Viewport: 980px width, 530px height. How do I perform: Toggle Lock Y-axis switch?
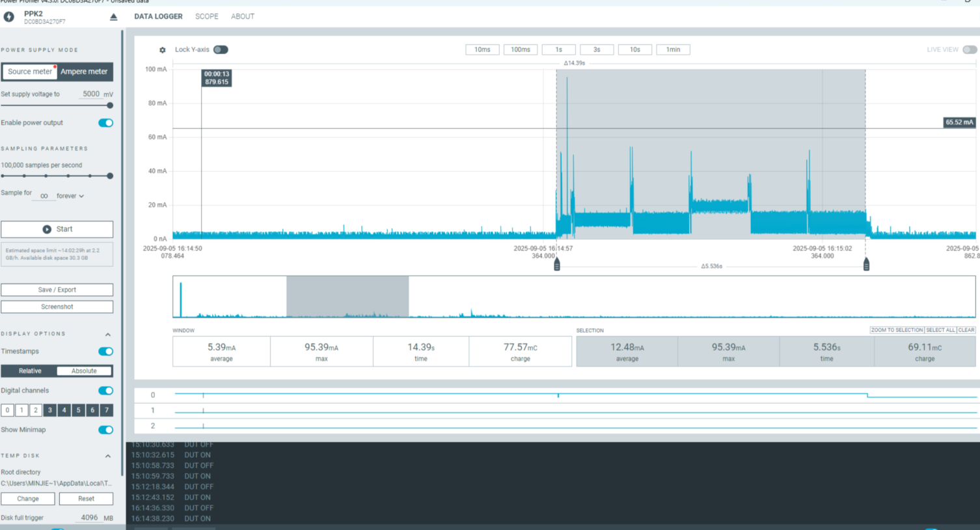(x=221, y=49)
